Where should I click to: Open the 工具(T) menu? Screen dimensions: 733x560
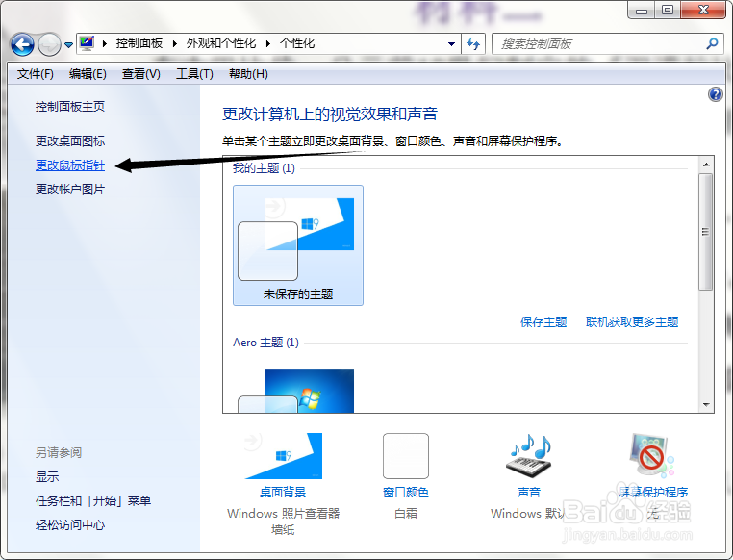point(194,74)
